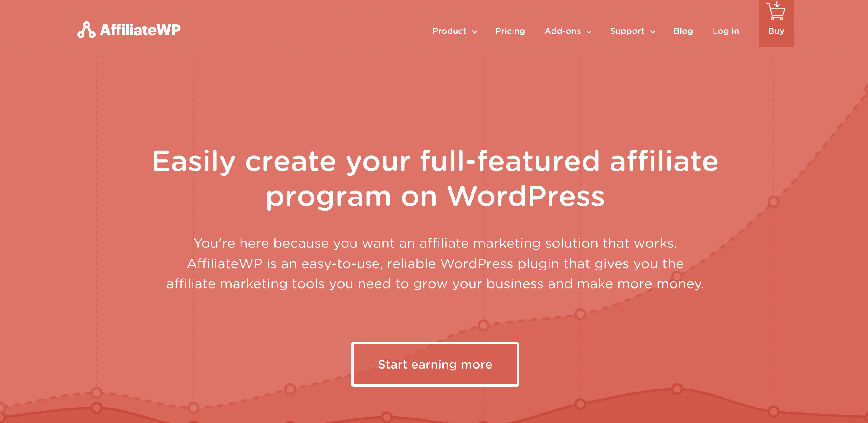Expand the Add-ons navigation menu
Viewport: 868px width, 423px height.
567,31
